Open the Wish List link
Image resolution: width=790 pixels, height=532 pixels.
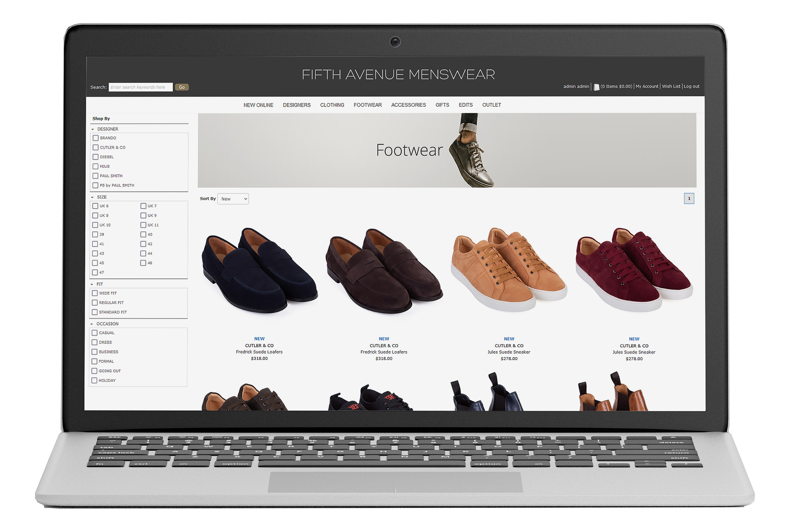671,86
